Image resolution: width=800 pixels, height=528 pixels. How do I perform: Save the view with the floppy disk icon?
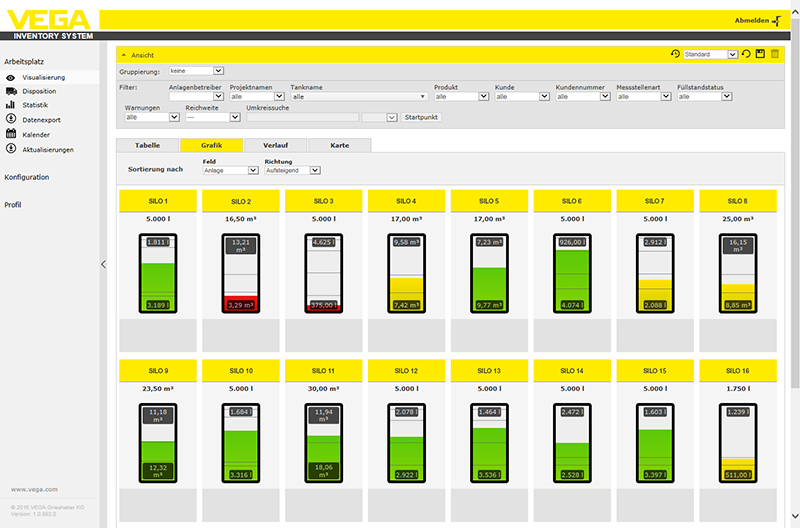click(x=760, y=54)
